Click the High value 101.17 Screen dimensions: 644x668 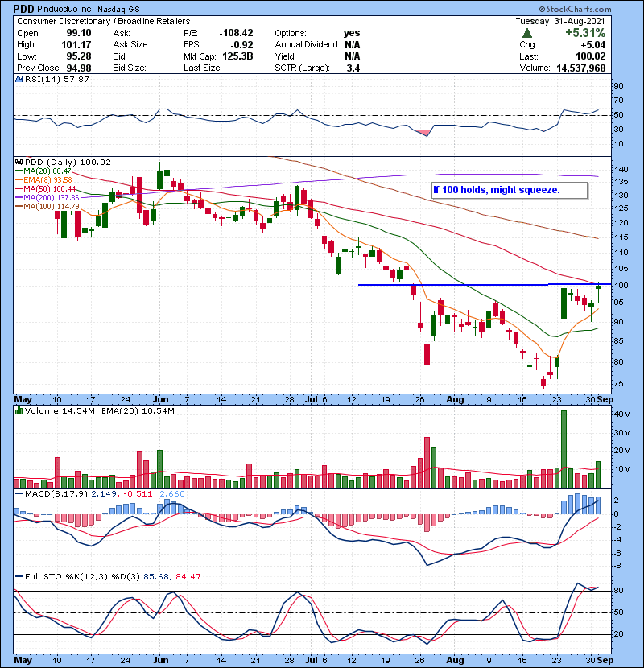click(76, 45)
